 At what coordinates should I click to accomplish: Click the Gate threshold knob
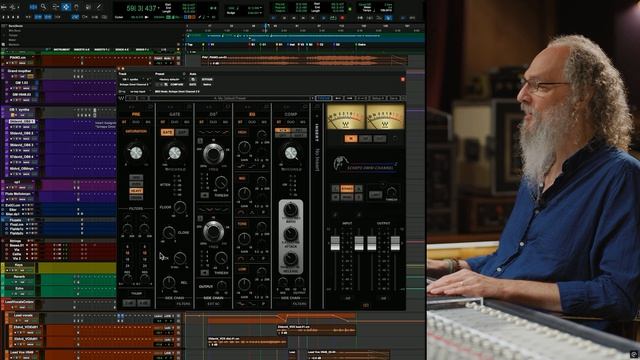[x=175, y=153]
